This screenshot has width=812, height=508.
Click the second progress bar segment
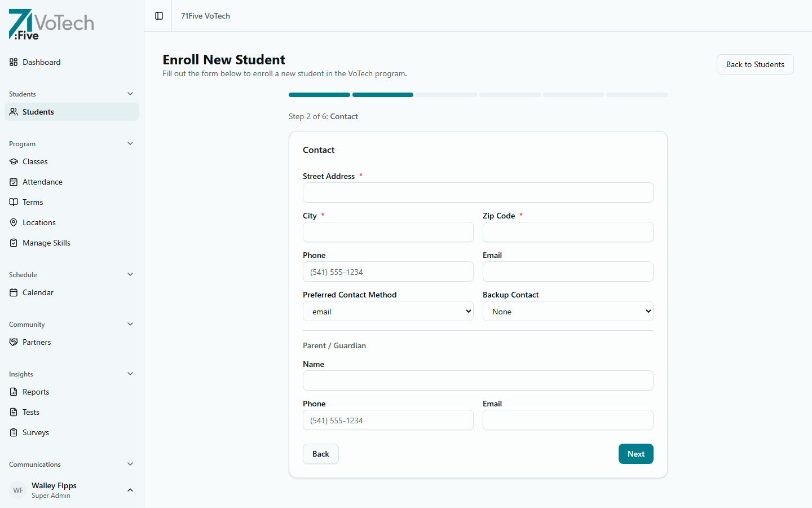[383, 95]
